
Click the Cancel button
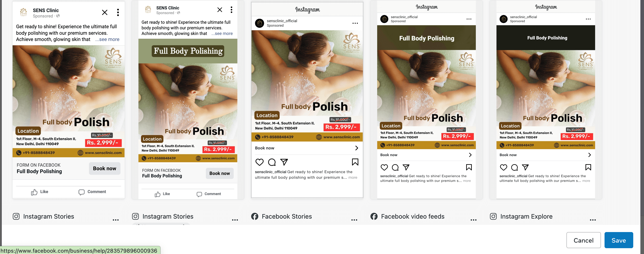tap(583, 240)
